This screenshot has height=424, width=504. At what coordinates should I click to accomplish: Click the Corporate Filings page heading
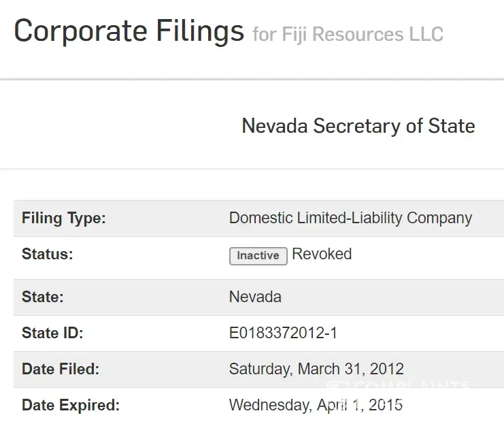pos(129,31)
